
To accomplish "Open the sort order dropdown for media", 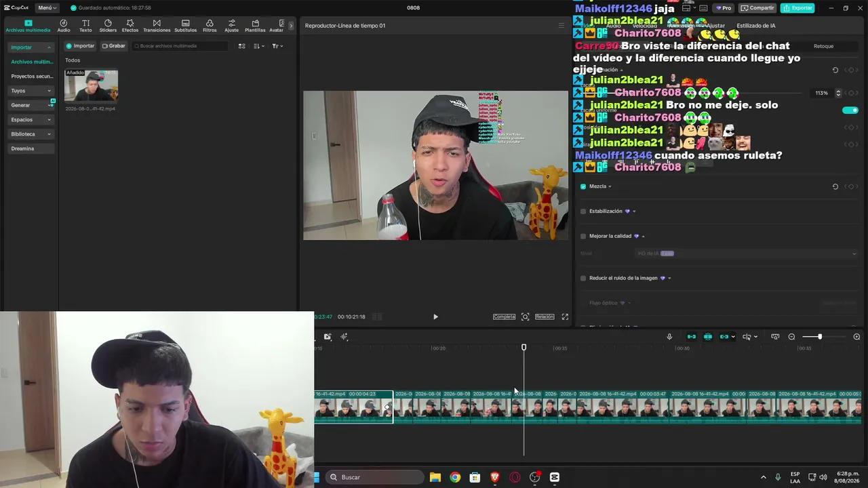I will pyautogui.click(x=259, y=46).
